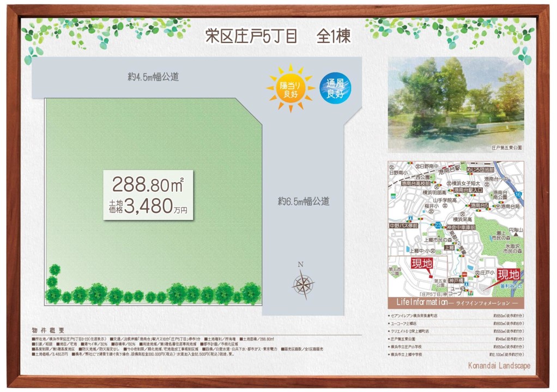
Task: Click the Konandai Landscape text
Action: (499, 366)
